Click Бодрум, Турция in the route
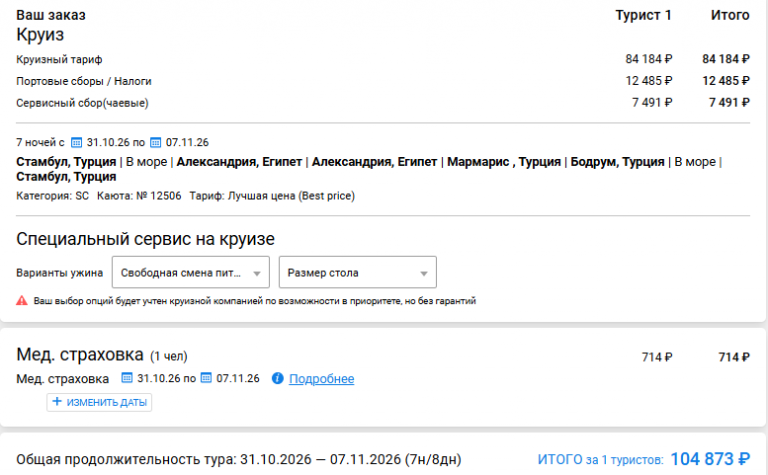 [618, 162]
